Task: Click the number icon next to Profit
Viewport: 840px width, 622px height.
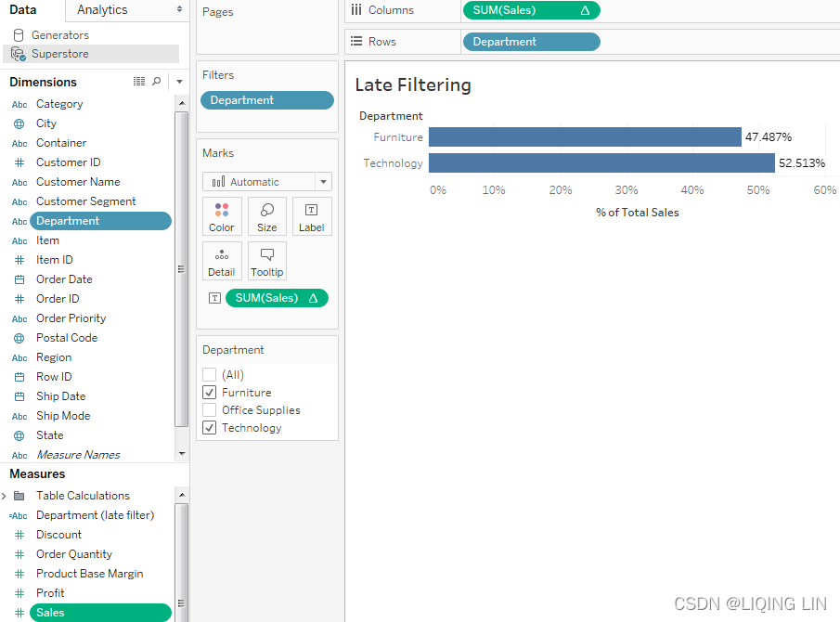Action: click(19, 593)
